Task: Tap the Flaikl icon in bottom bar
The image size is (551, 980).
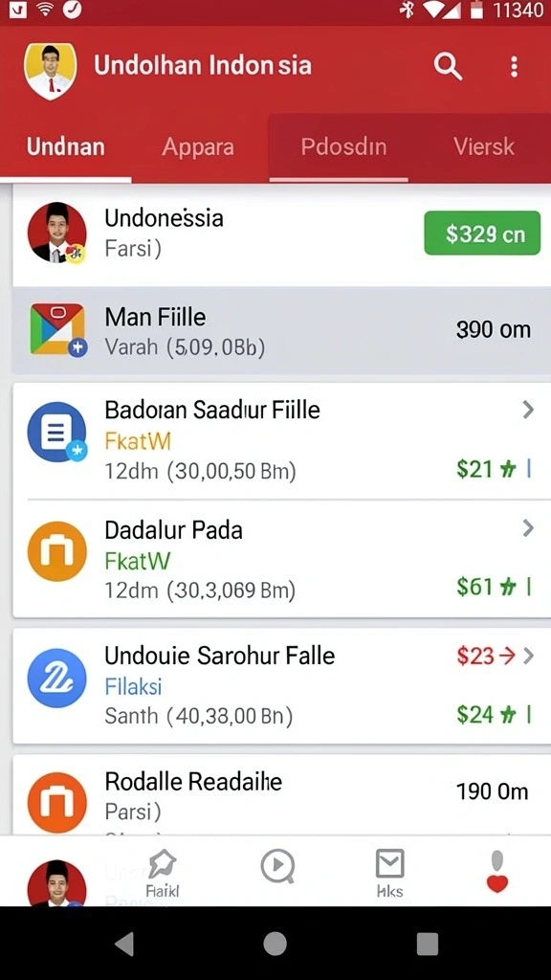Action: point(163,874)
